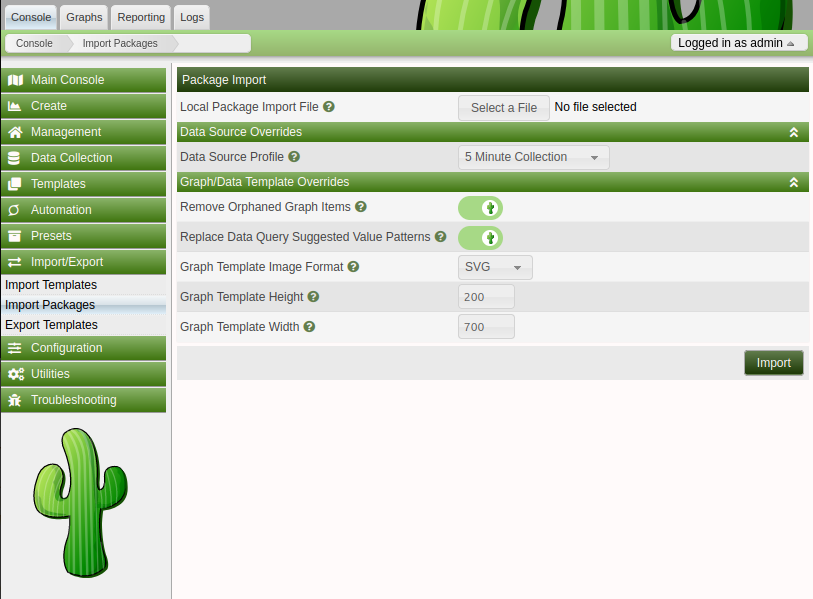813x599 pixels.
Task: Click the help icon next to Data Source Profile
Action: (294, 157)
